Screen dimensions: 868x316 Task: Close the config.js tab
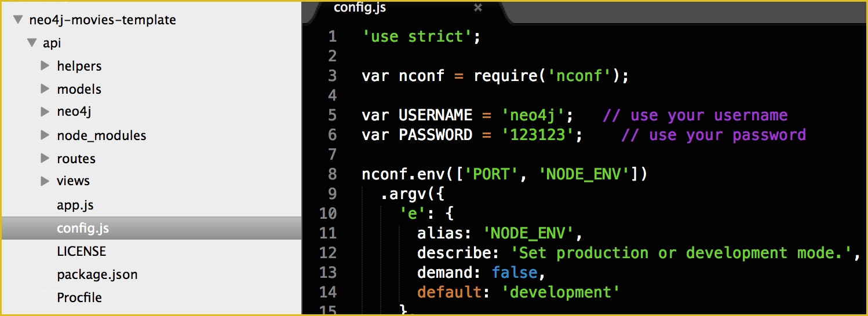pos(478,8)
